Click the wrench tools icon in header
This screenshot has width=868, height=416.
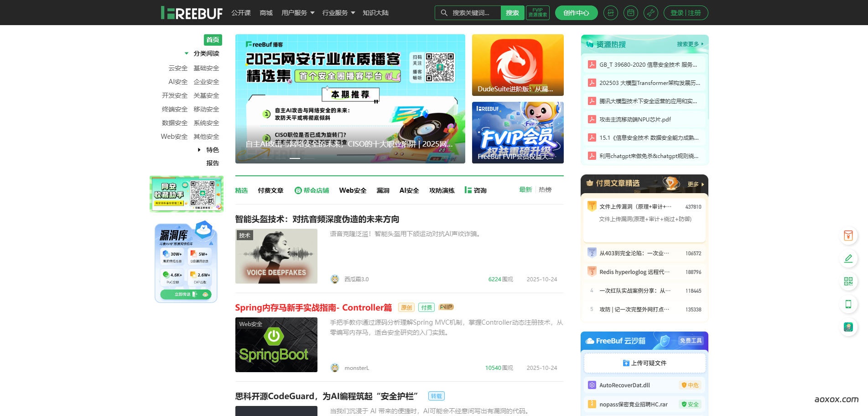650,13
